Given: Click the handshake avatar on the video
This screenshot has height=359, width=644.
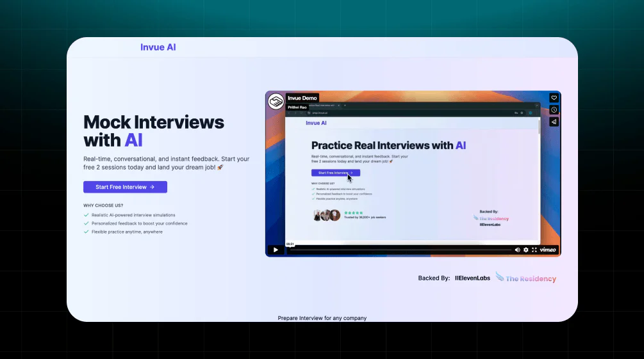Looking at the screenshot, I should coord(276,101).
